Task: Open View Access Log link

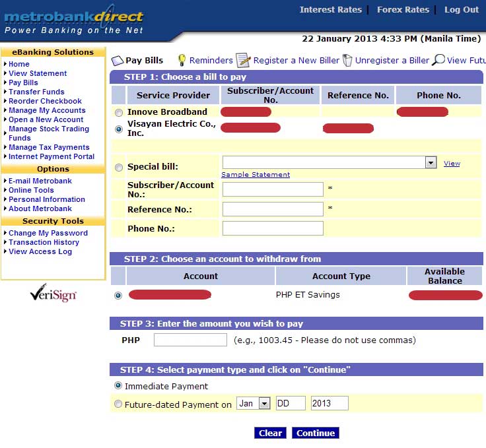Action: (x=40, y=251)
